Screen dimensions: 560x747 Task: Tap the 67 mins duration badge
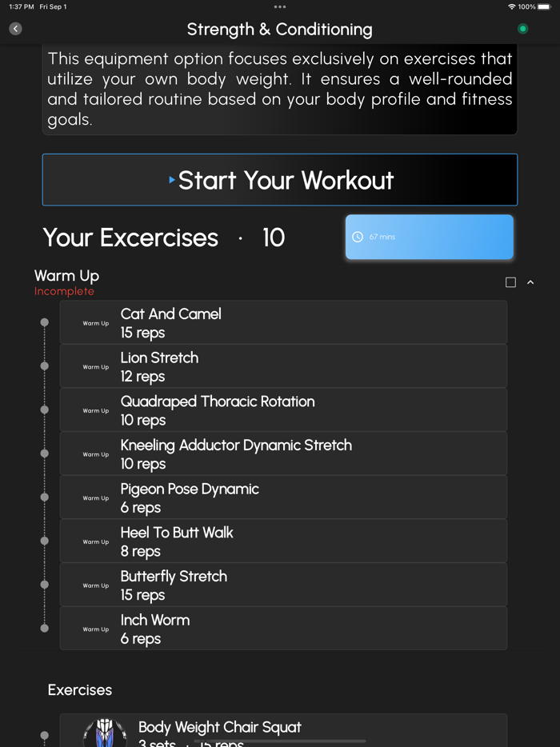(429, 237)
